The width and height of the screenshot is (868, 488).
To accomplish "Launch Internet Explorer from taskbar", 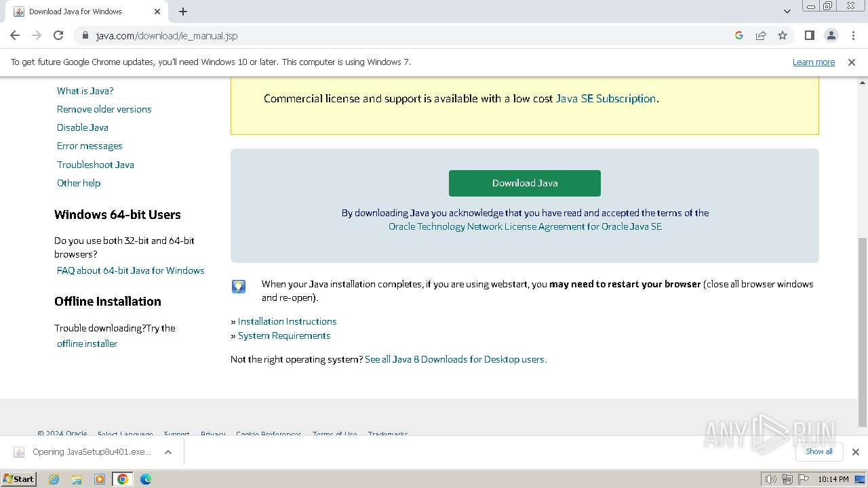I will 54,479.
